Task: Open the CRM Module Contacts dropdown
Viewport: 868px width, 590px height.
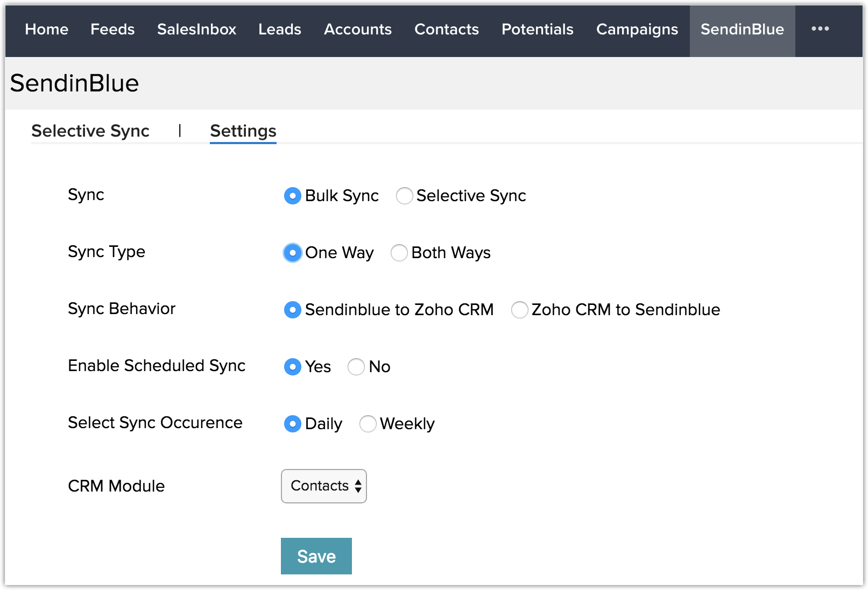Action: (324, 486)
